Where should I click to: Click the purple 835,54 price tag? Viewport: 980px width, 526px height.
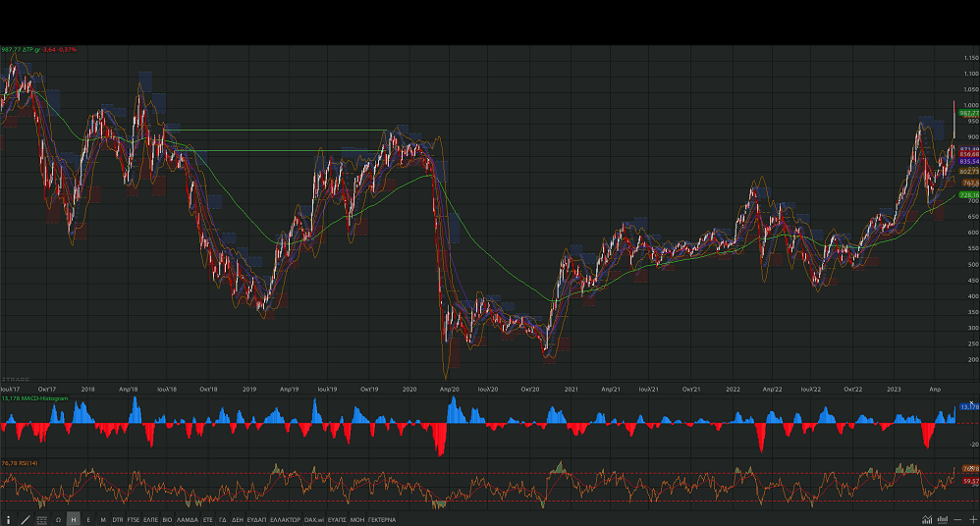pos(969,161)
